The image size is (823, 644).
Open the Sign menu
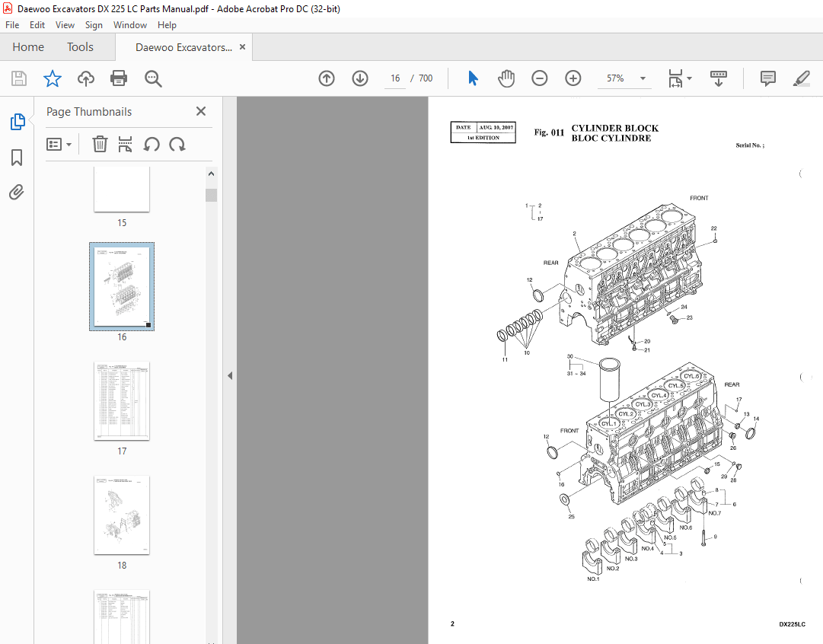coord(94,24)
